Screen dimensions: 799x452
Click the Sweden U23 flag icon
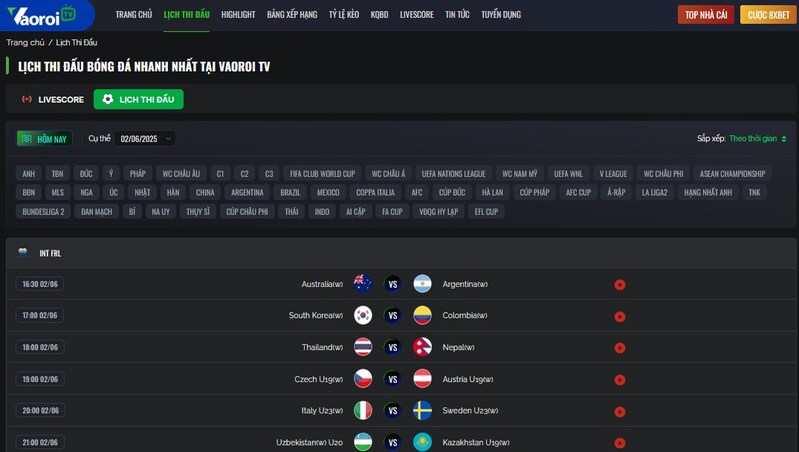point(422,410)
